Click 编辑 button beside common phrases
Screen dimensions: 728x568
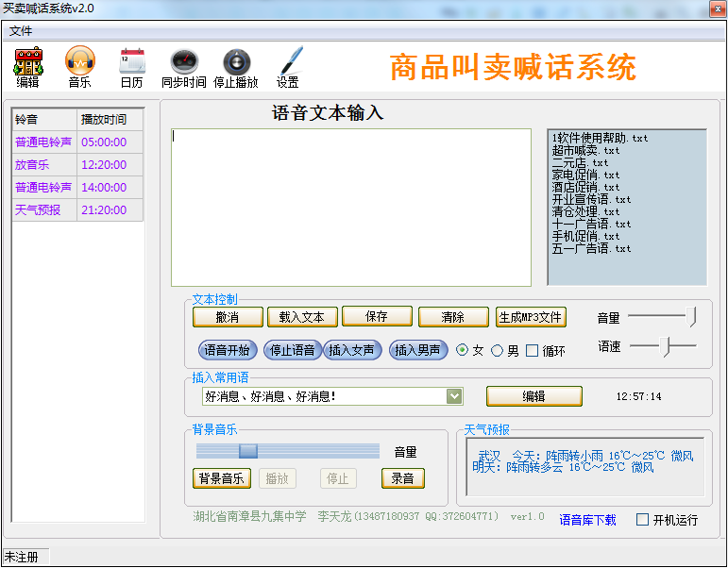533,396
